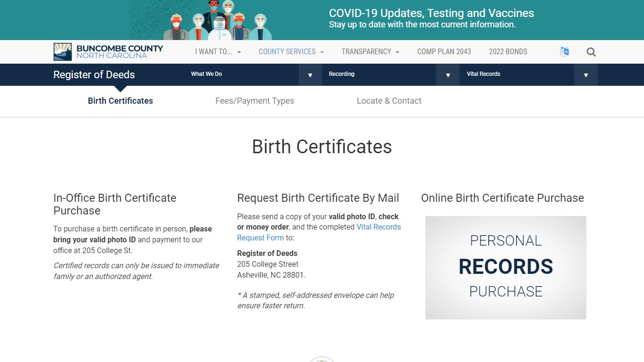The image size is (644, 362).
Task: Click the Request Birth Certificate By Mail heading
Action: click(x=318, y=198)
